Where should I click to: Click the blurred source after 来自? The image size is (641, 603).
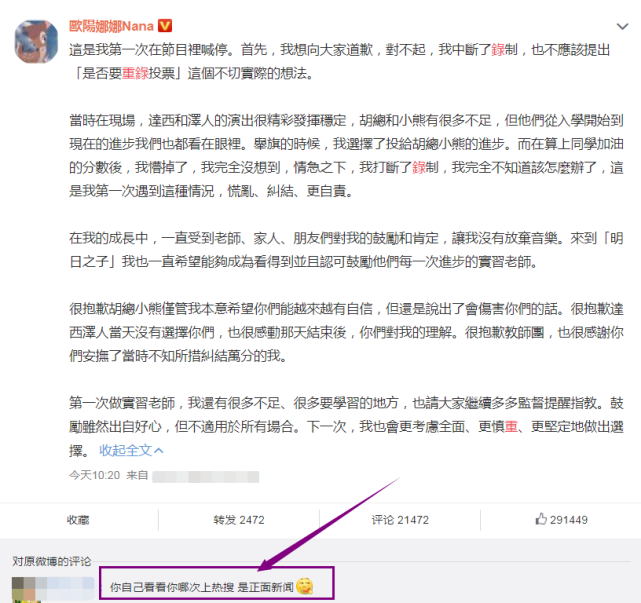(x=206, y=477)
